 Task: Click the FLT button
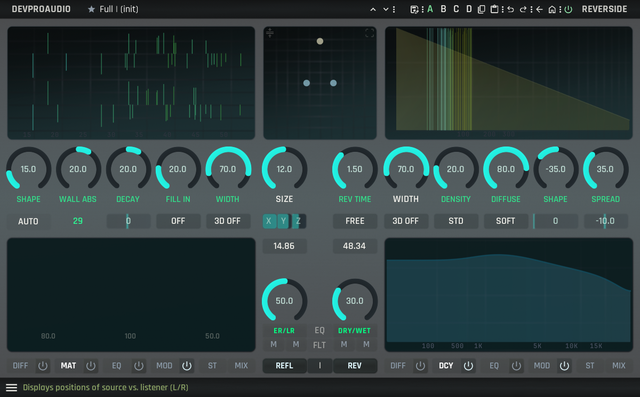tap(319, 345)
